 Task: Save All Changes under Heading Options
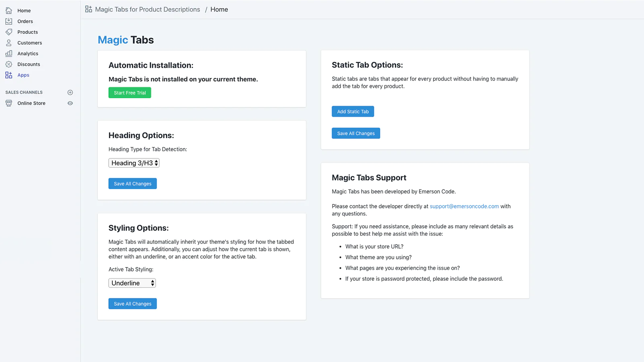(x=132, y=184)
